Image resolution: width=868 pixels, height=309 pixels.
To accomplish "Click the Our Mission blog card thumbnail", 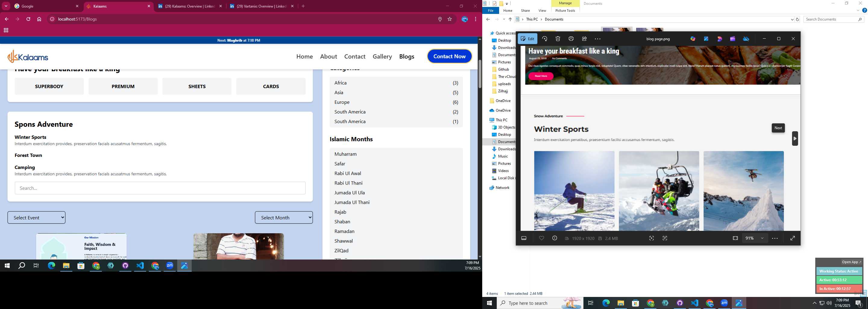I will [82, 246].
